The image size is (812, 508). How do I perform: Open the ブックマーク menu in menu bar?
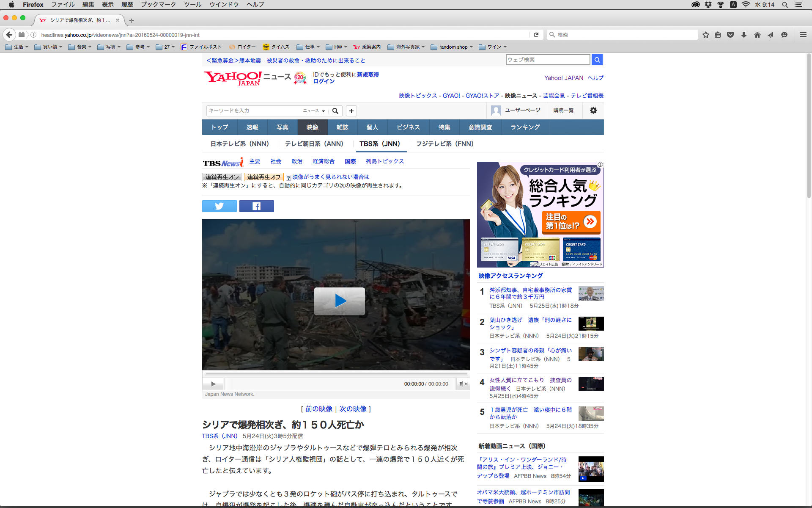[158, 4]
